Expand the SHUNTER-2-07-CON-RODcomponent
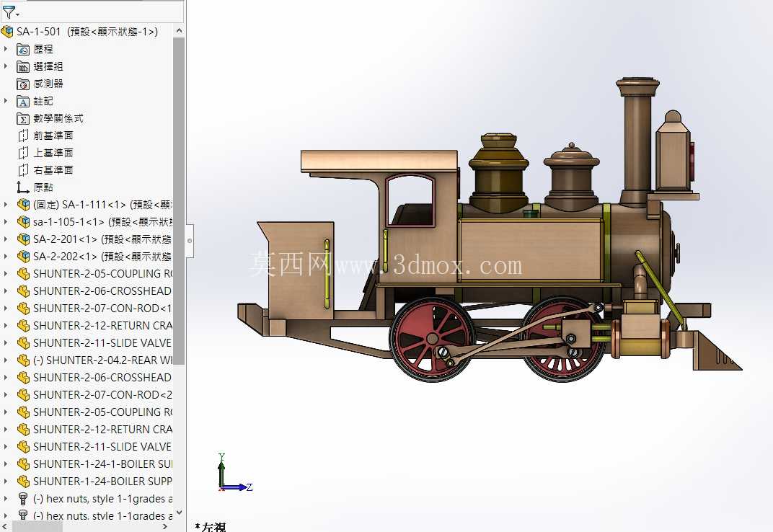 tap(6, 308)
